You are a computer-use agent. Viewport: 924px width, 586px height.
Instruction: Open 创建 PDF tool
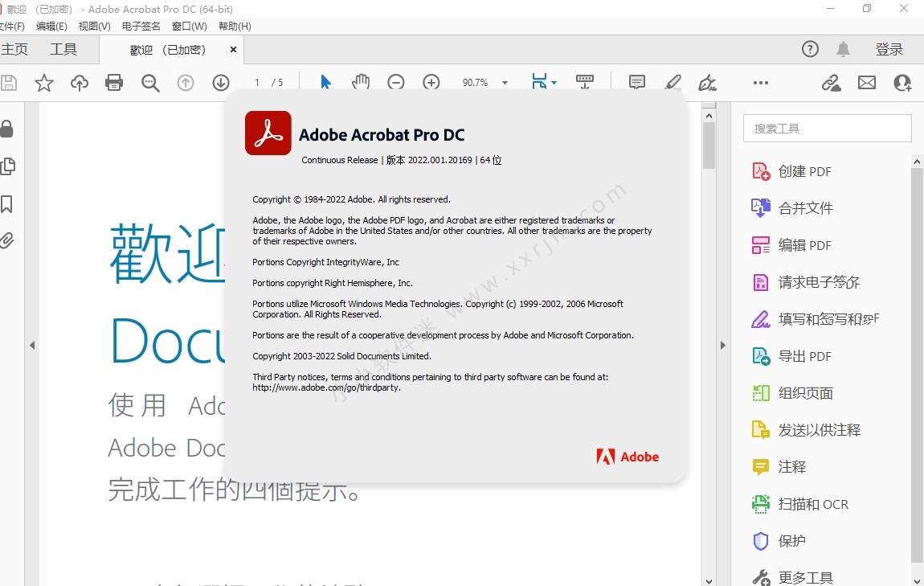[x=804, y=171]
